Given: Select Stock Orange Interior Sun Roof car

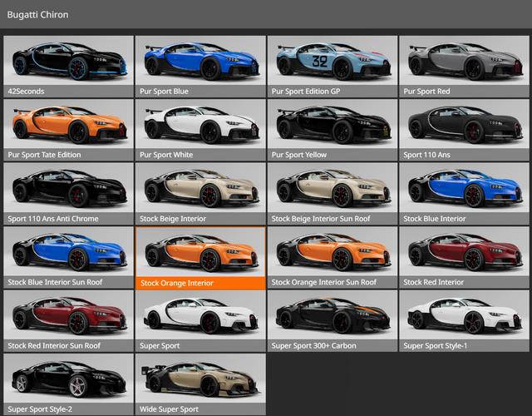Looking at the screenshot, I should click(332, 257).
